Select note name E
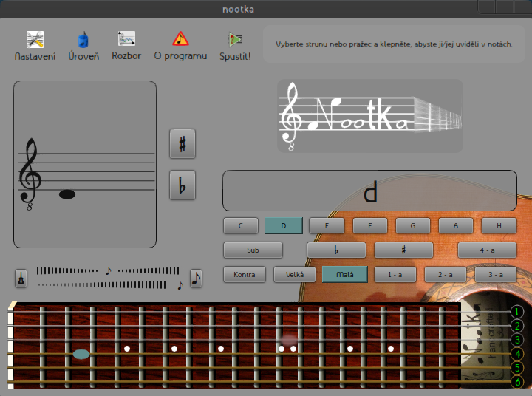Image resolution: width=532 pixels, height=396 pixels. click(327, 225)
